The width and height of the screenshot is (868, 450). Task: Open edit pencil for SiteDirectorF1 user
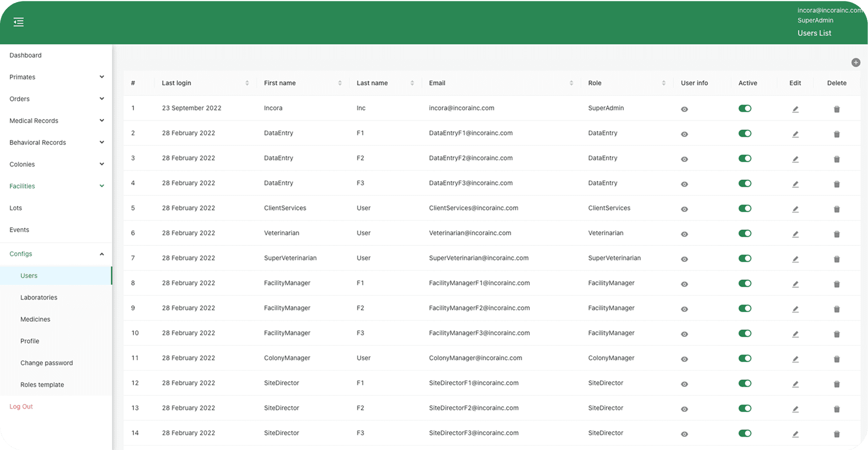click(795, 384)
